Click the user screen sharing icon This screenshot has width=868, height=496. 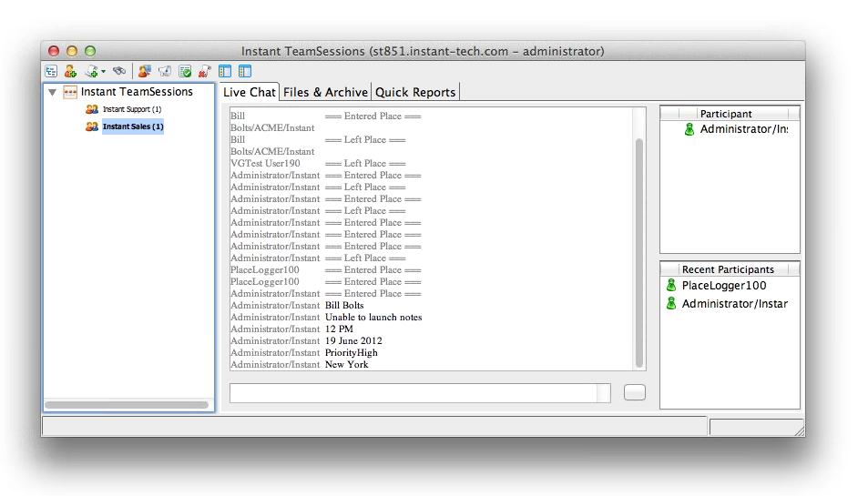pos(145,71)
